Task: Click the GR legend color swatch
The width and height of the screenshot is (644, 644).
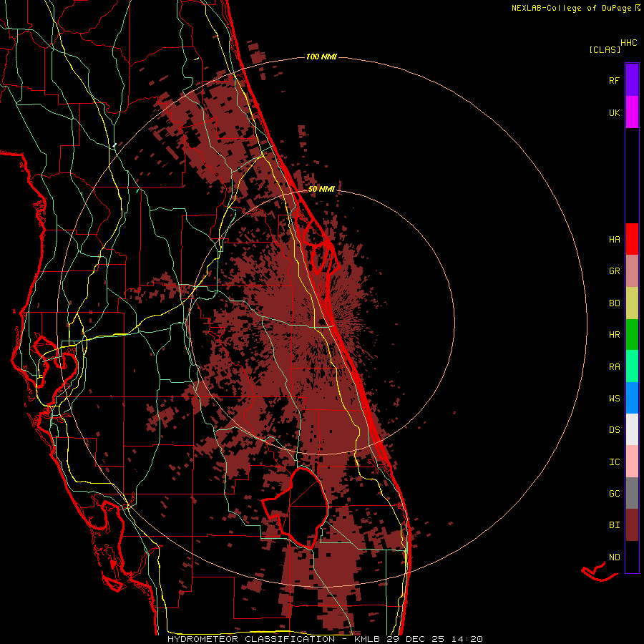Action: click(x=632, y=271)
